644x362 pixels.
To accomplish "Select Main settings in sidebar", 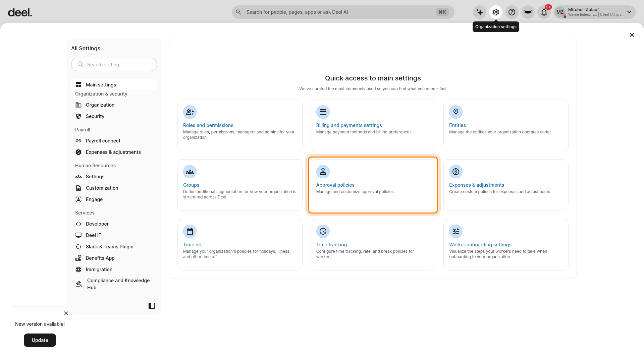I will pyautogui.click(x=114, y=84).
